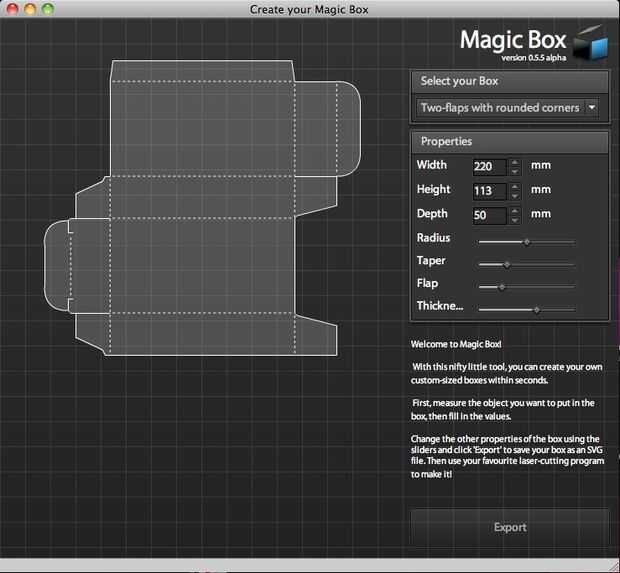The width and height of the screenshot is (620, 573).
Task: Increase Depth with the up stepper arrow
Action: click(514, 210)
